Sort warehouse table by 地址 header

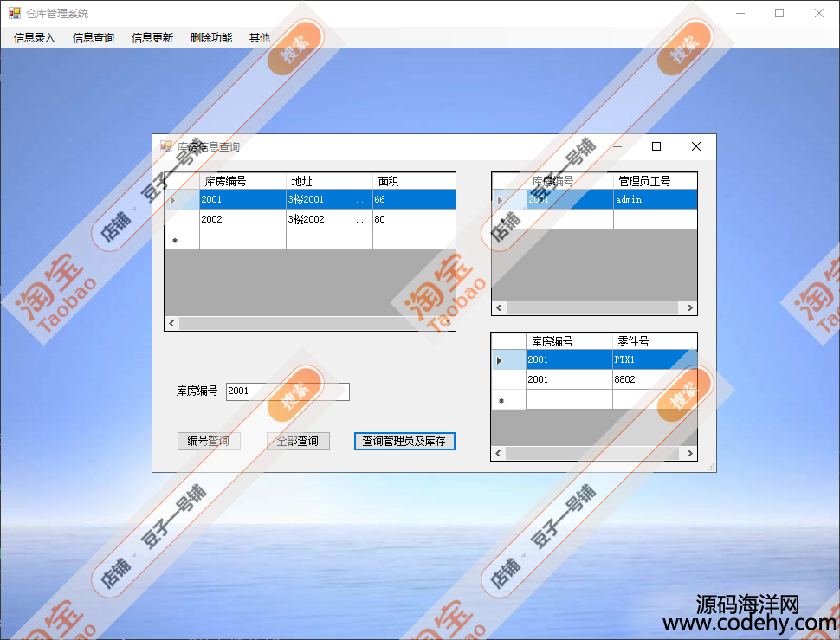click(329, 181)
